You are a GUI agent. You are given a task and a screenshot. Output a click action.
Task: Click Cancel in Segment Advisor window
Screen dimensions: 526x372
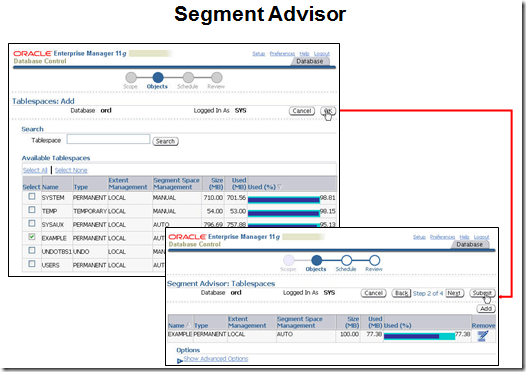374,293
